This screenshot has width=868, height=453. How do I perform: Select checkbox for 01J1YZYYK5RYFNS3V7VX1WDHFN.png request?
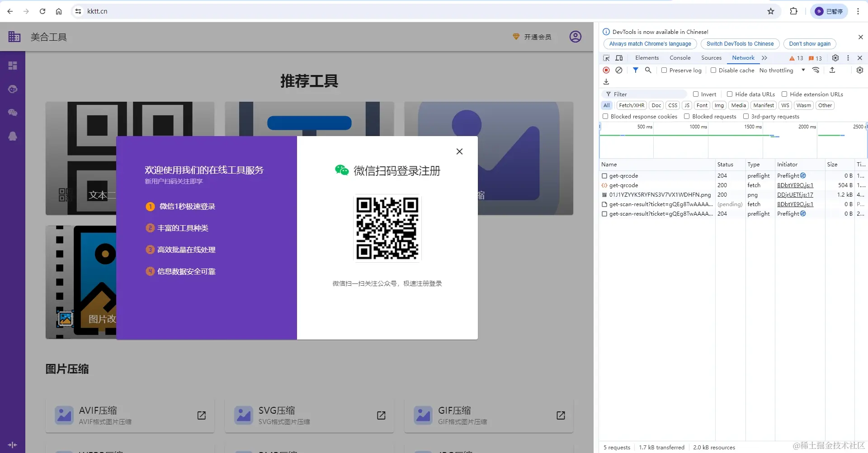[604, 195]
